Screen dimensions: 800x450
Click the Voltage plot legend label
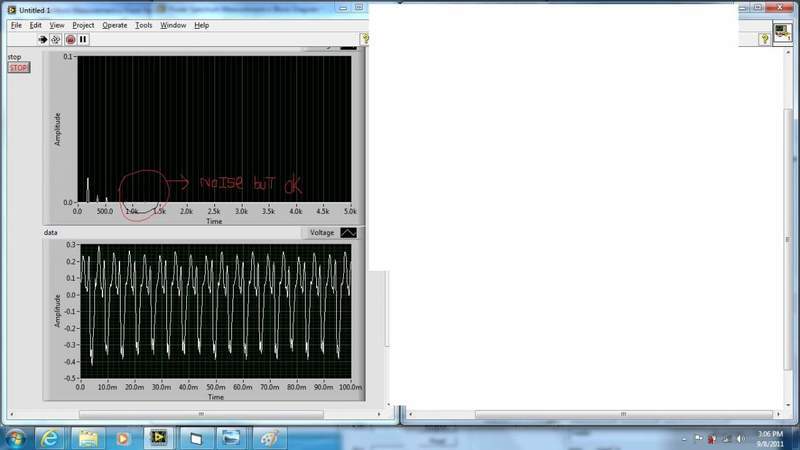[321, 232]
